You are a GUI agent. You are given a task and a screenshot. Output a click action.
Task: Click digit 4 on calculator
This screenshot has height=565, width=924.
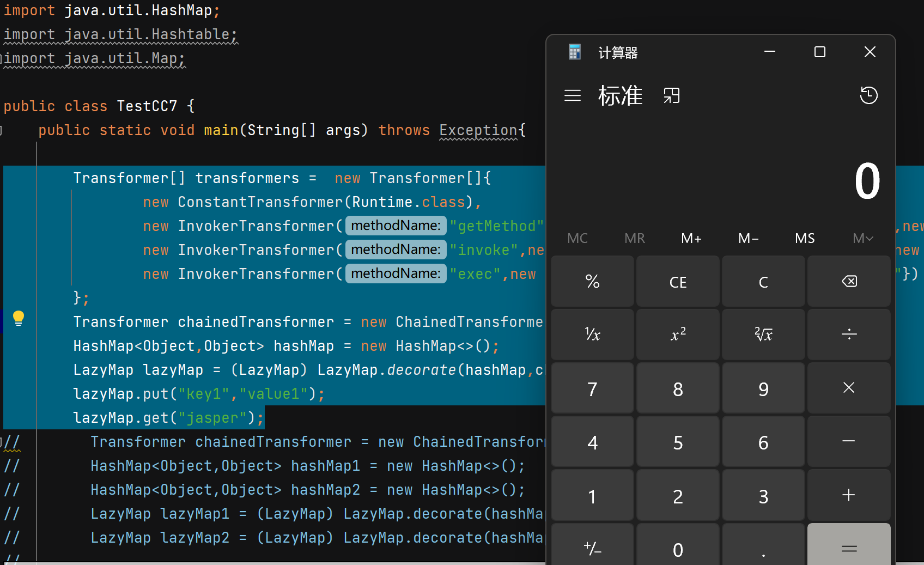click(x=592, y=441)
